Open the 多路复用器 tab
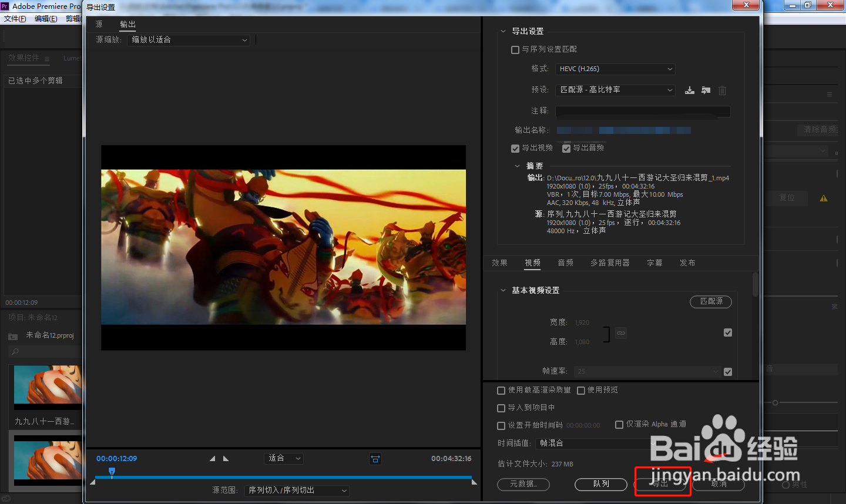Viewport: 846px width, 504px height. [x=610, y=263]
